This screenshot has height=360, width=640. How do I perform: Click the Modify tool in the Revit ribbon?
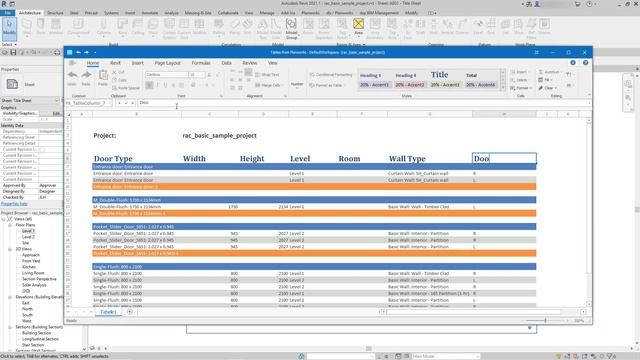pyautogui.click(x=9, y=28)
